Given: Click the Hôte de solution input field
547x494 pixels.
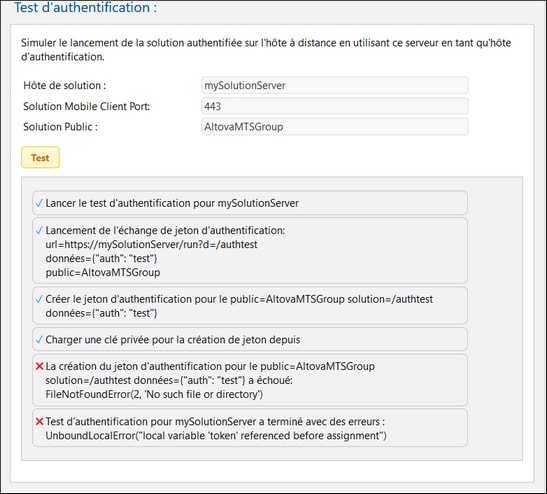Looking at the screenshot, I should coord(335,85).
